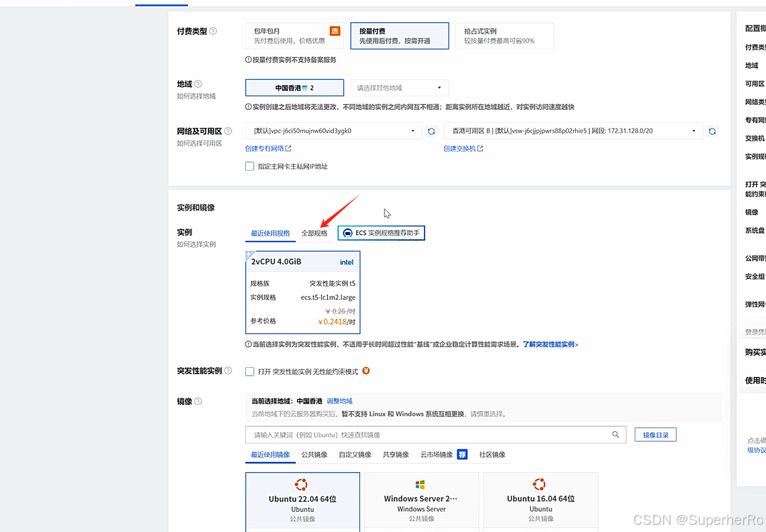This screenshot has height=532, width=766.
Task: Click ECS 实例规格推荐助手 button
Action: [x=381, y=233]
